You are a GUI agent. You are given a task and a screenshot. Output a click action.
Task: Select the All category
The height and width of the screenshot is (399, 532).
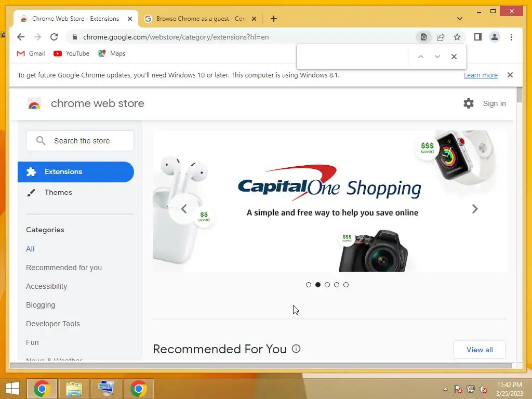(x=30, y=249)
